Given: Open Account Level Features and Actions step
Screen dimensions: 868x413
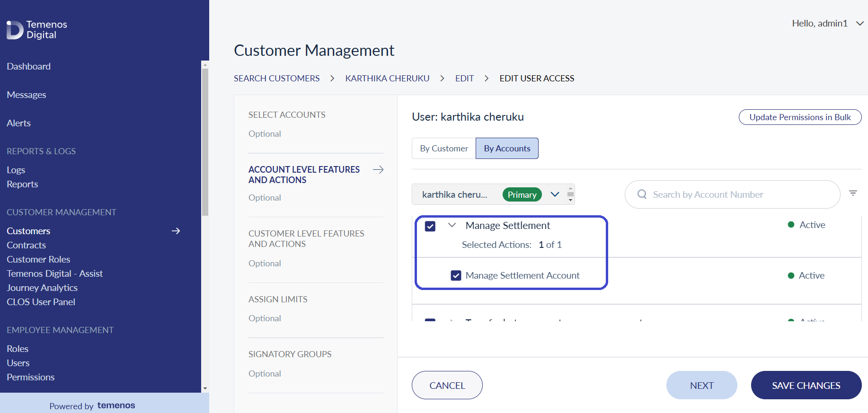Looking at the screenshot, I should coord(304,175).
